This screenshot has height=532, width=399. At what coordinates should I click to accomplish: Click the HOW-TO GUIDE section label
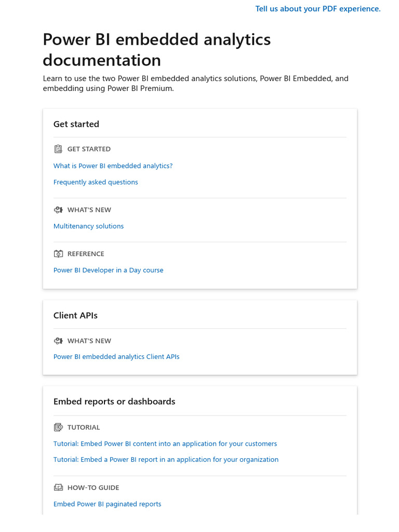point(93,488)
